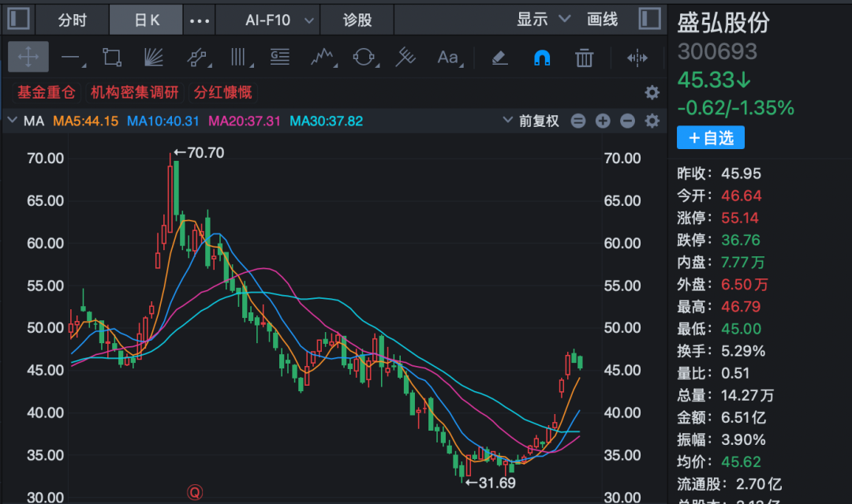This screenshot has width=852, height=504.
Task: Click the 70.70 high price marker
Action: click(199, 152)
